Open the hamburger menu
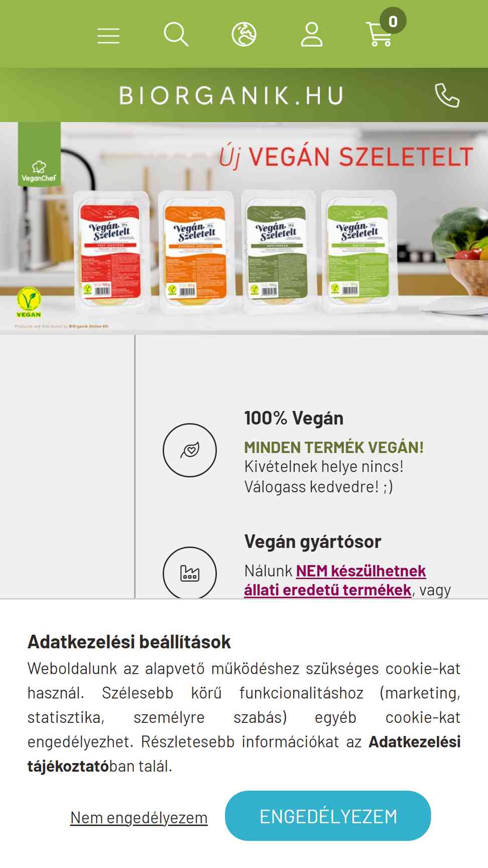 point(108,36)
